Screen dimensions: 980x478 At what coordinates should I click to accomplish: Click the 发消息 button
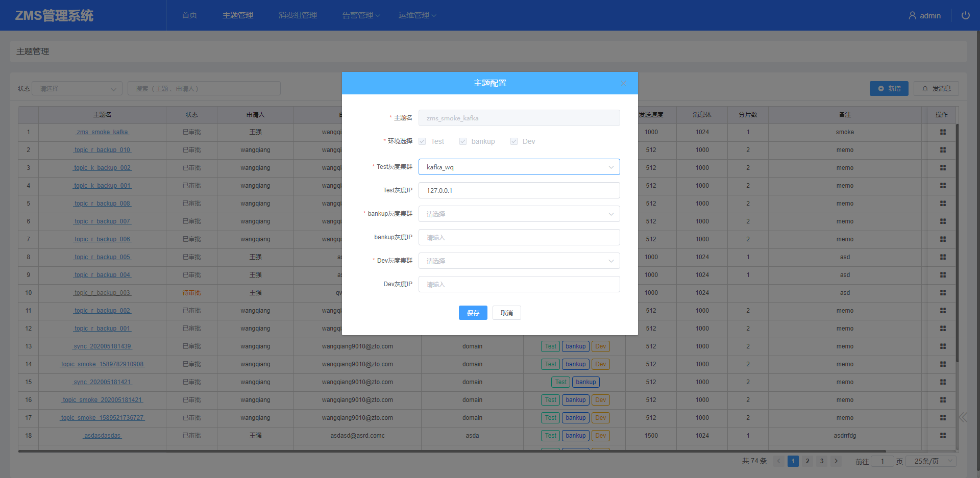[936, 88]
